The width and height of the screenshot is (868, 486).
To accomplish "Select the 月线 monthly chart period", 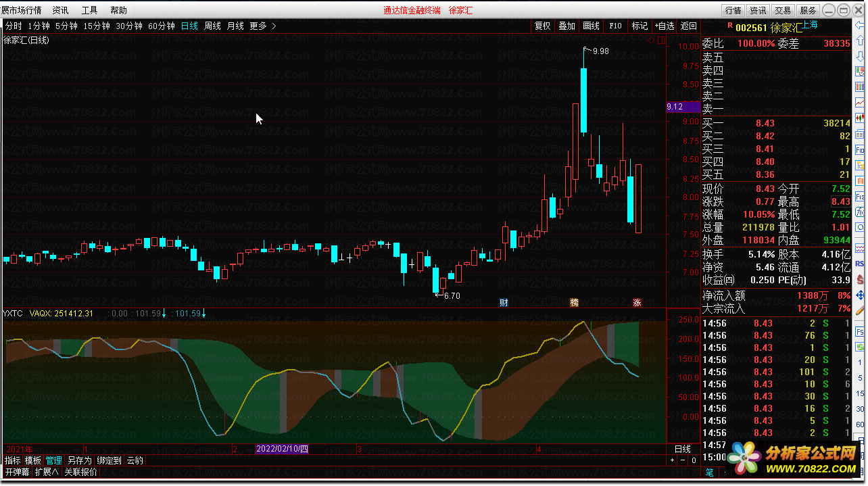I will coord(235,26).
